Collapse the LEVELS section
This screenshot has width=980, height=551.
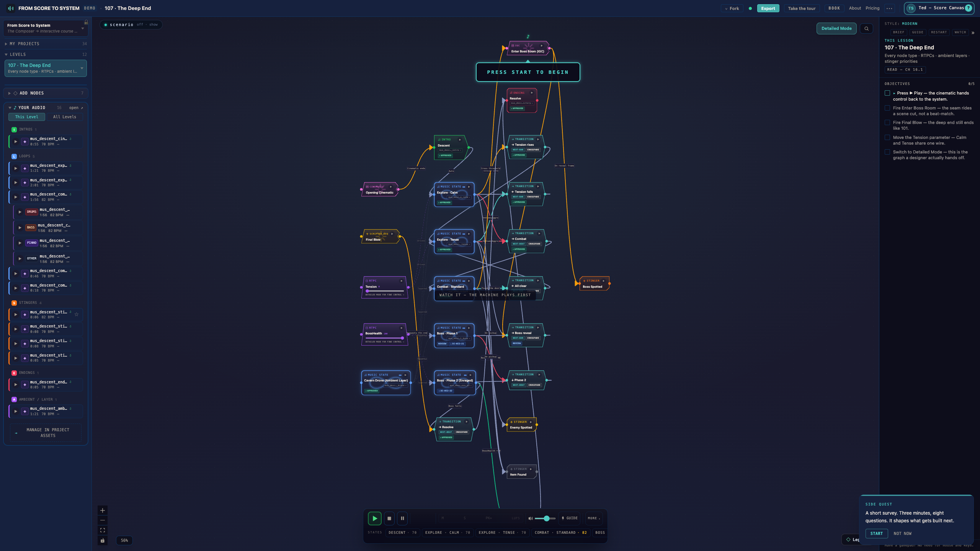[x=46, y=54]
